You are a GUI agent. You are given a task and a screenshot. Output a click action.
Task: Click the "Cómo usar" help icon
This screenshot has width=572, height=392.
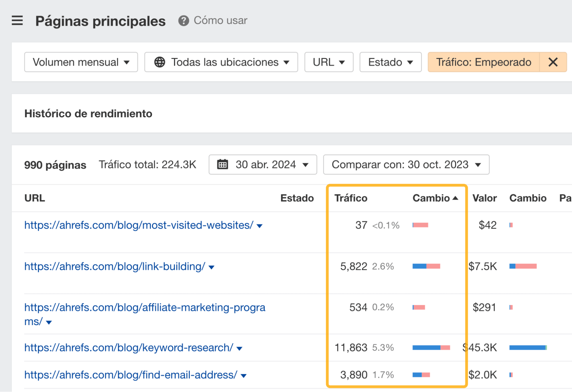(x=183, y=20)
